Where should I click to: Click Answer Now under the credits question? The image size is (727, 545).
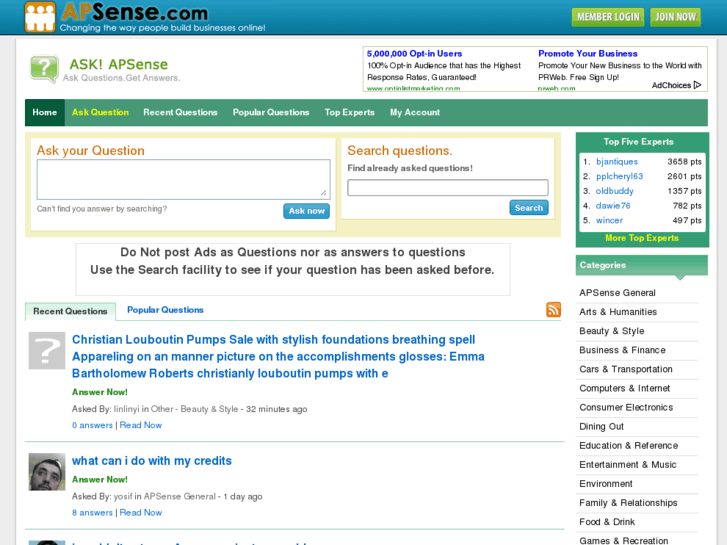click(x=100, y=479)
